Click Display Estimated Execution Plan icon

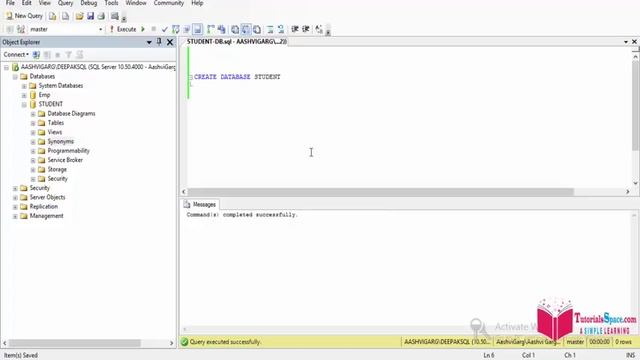pyautogui.click(x=176, y=29)
